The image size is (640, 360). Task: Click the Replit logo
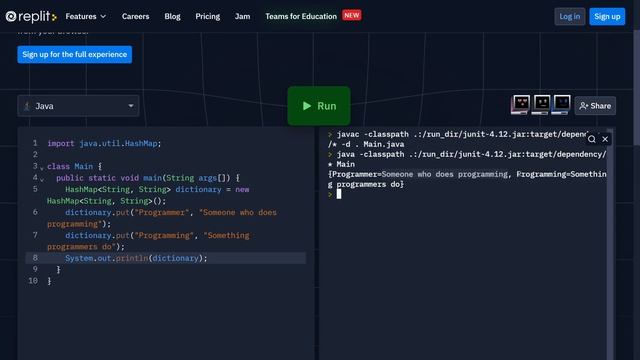pyautogui.click(x=31, y=16)
